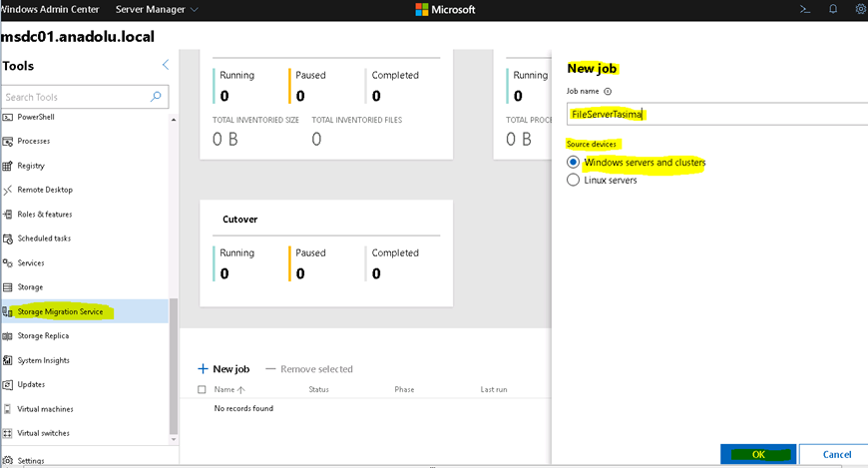Click the tools list scroll down arrow
The width and height of the screenshot is (868, 468).
pos(174,439)
